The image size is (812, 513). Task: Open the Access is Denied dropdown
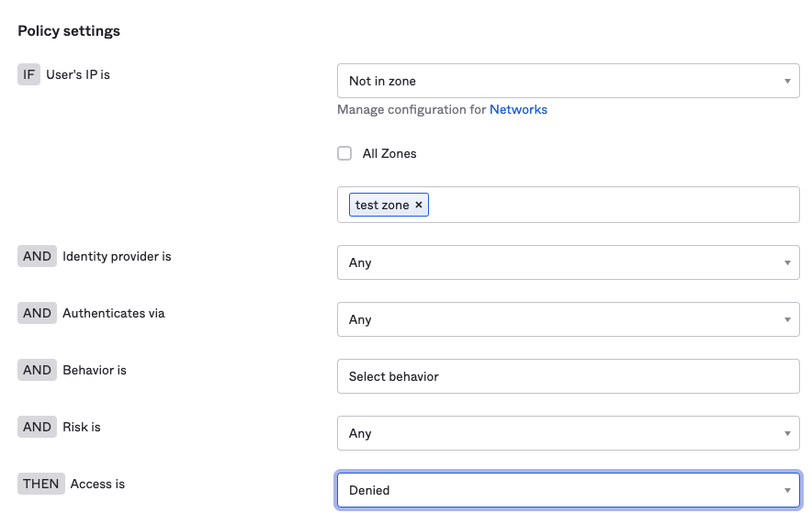pos(568,490)
